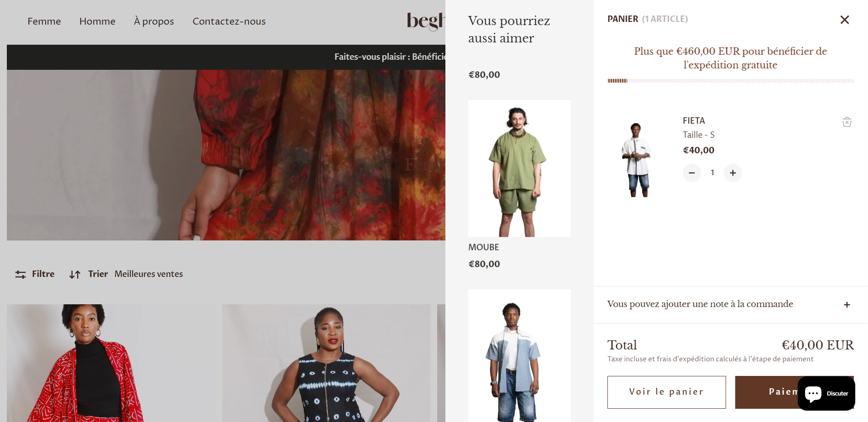Decrease FIETA quantity with minus button
The width and height of the screenshot is (868, 422).
coord(692,173)
